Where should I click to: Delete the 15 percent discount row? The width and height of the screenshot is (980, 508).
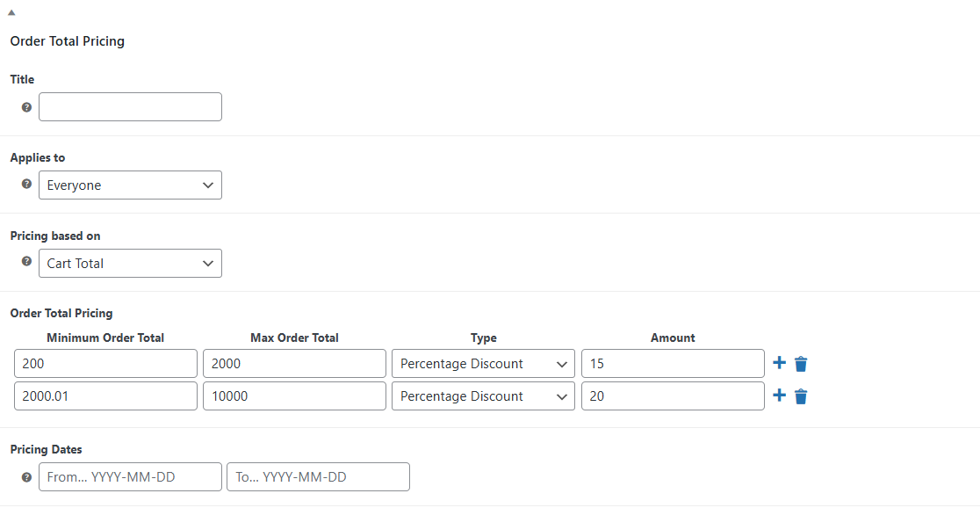click(x=801, y=364)
